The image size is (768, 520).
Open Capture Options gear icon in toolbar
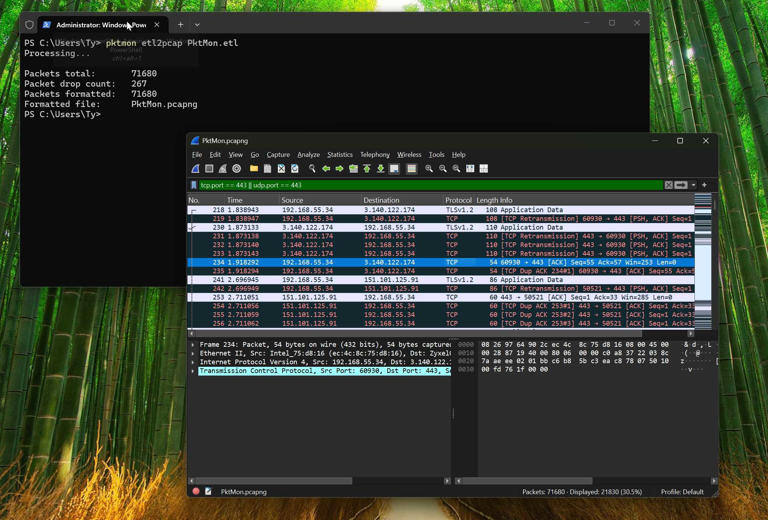click(x=237, y=168)
